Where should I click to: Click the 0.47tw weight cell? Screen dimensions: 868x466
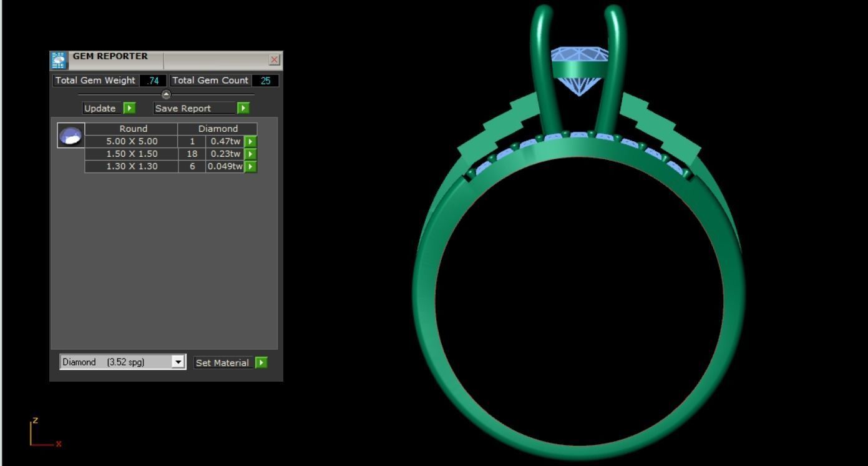coord(225,141)
